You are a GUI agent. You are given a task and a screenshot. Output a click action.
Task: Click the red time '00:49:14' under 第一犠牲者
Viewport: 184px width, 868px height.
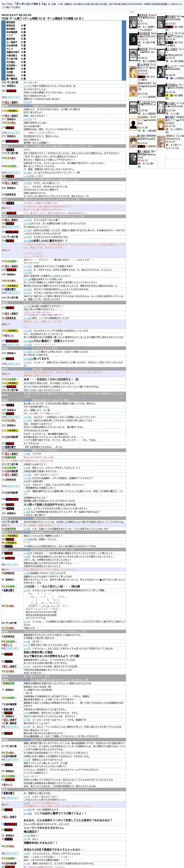pyautogui.click(x=143, y=160)
